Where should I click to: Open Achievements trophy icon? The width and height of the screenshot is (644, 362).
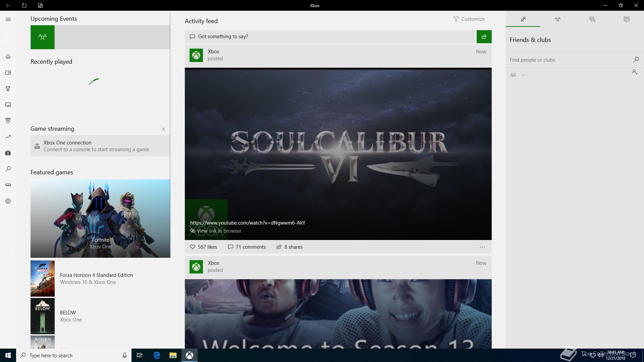pyautogui.click(x=8, y=88)
